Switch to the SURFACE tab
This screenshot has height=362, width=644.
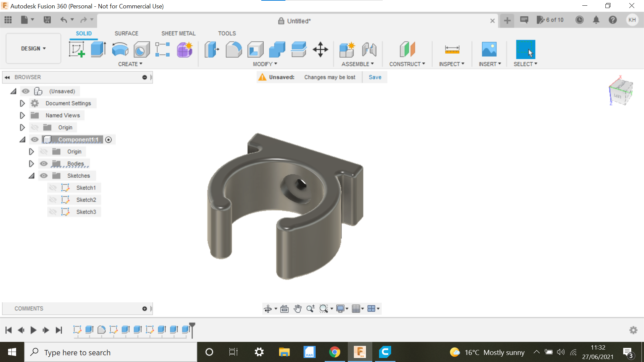[x=126, y=34]
